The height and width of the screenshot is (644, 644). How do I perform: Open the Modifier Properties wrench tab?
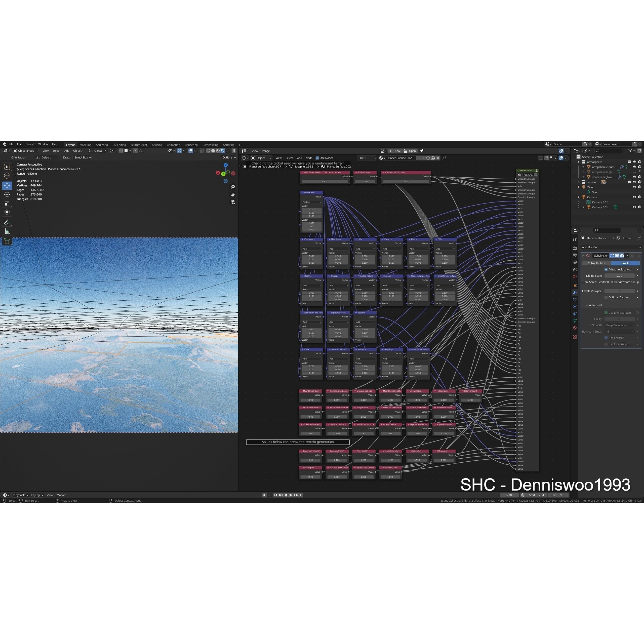pos(575,293)
